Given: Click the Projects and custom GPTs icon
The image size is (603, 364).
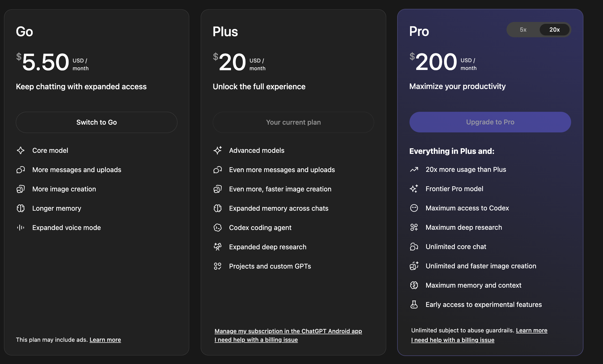Looking at the screenshot, I should [217, 266].
